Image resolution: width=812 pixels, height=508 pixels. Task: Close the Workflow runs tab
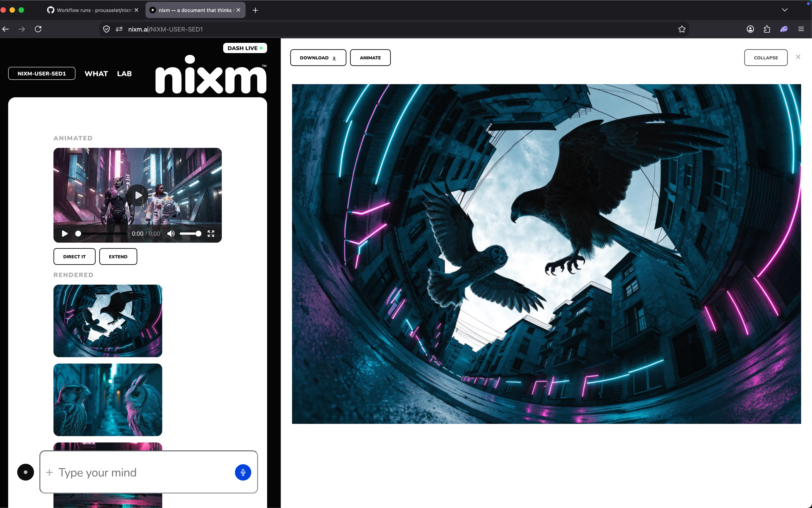[136, 10]
